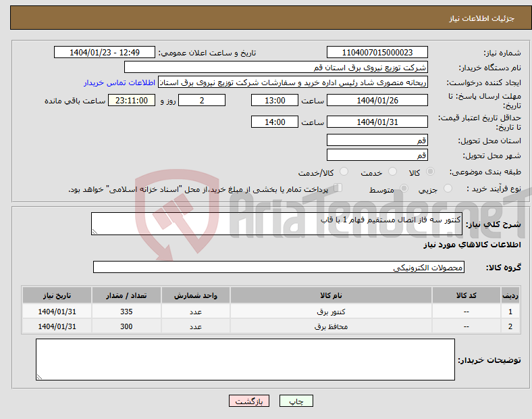Click the buyer notes textarea resize grip
The width and height of the screenshot is (532, 419).
pyautogui.click(x=39, y=377)
